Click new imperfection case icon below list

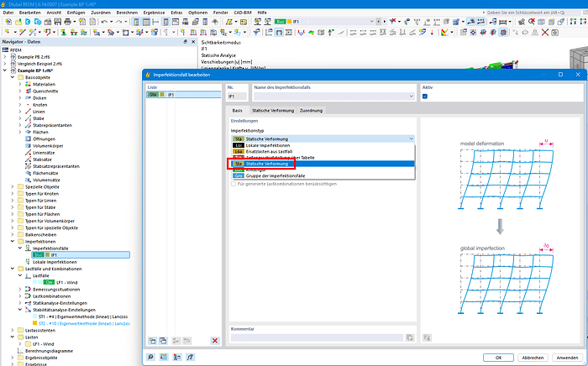[152, 341]
